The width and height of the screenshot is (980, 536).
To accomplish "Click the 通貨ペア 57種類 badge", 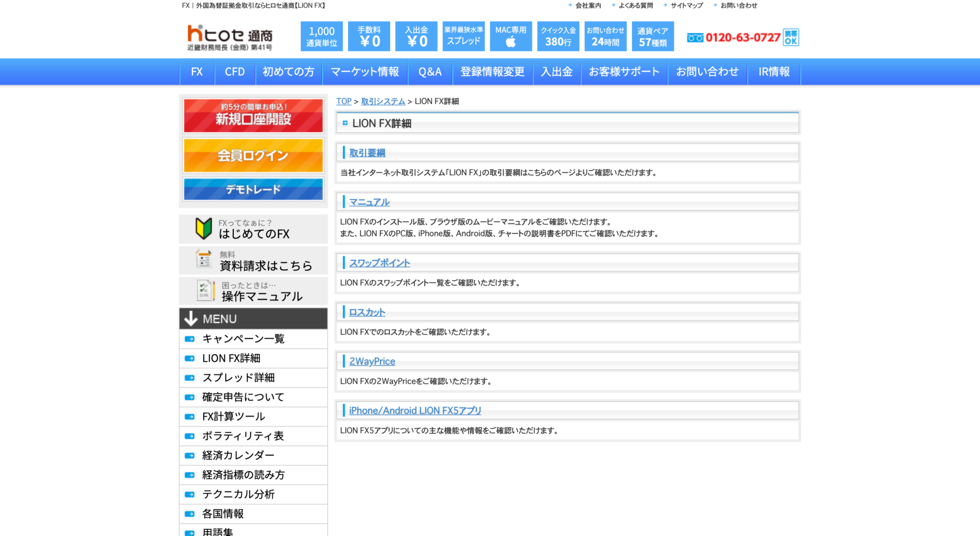I will tap(653, 36).
